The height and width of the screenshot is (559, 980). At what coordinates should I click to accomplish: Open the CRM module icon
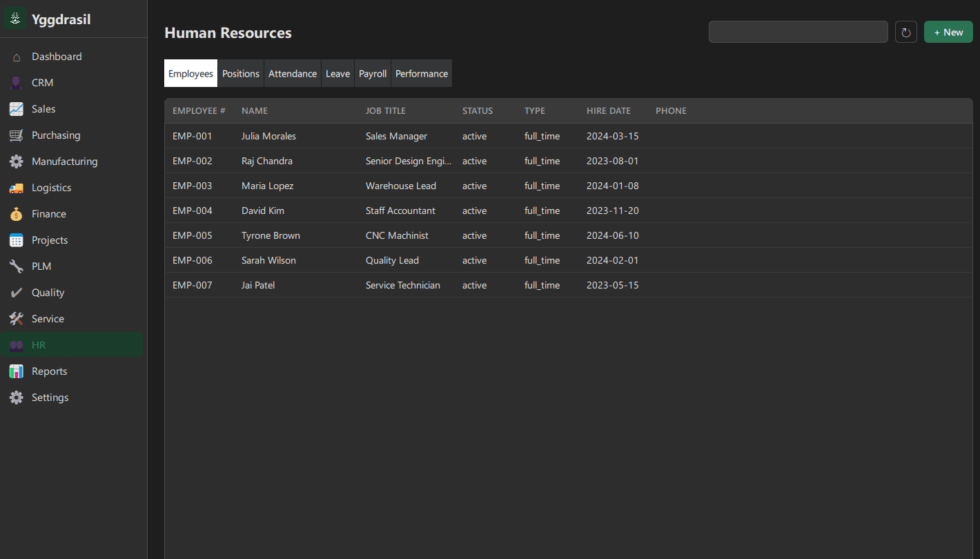click(x=16, y=82)
